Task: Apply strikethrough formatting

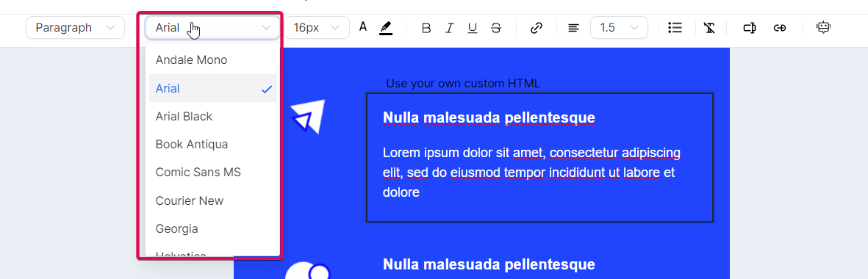Action: (496, 28)
